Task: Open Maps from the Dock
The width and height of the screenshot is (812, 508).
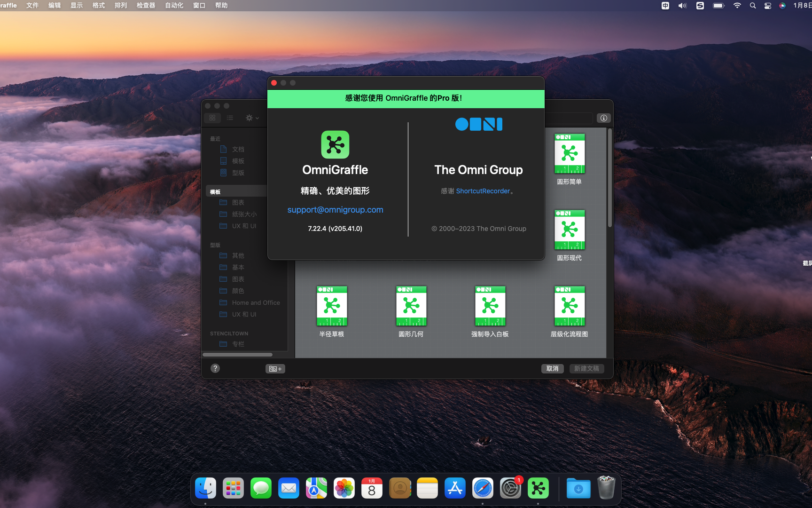Action: pyautogui.click(x=316, y=488)
